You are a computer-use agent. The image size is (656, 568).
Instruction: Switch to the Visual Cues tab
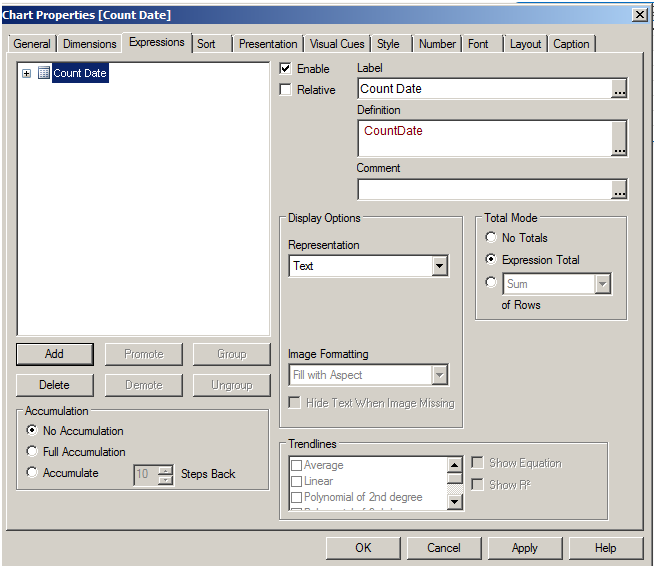[337, 44]
